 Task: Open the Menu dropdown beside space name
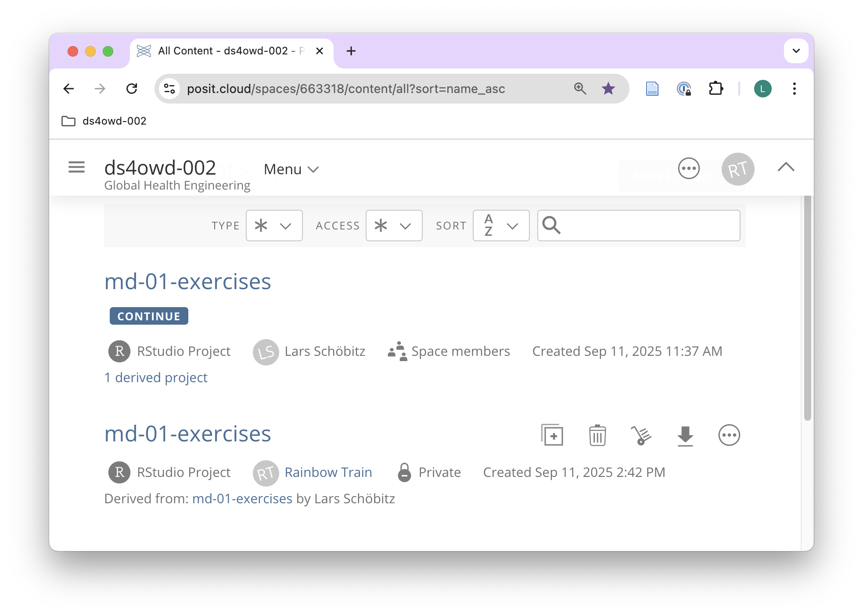click(x=291, y=169)
